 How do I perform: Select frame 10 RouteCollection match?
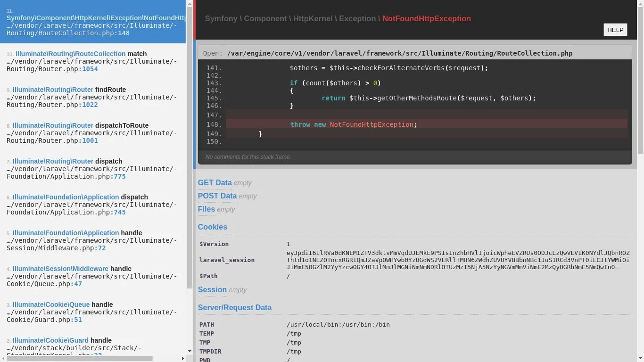coord(93,61)
